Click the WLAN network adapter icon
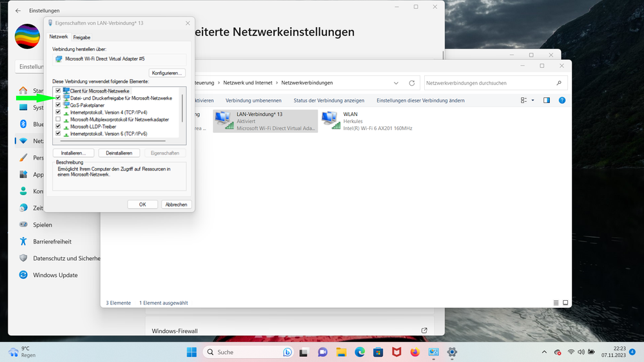This screenshot has width=644, height=362. [x=331, y=120]
